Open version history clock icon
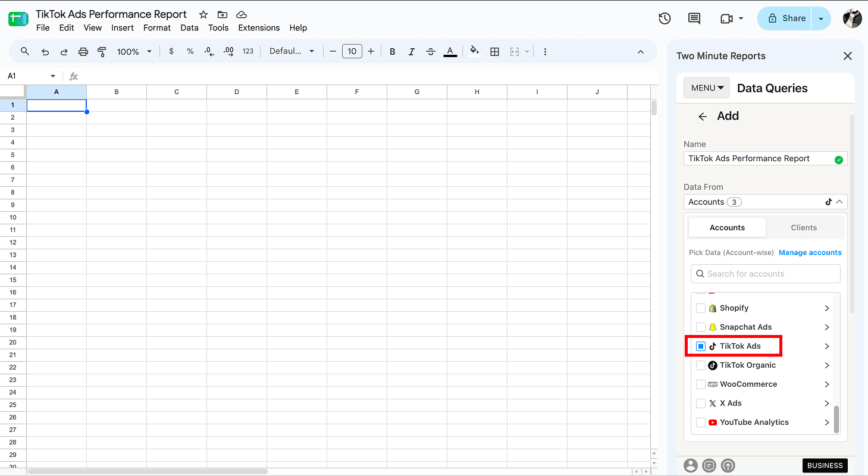The height and width of the screenshot is (476, 868). (665, 18)
